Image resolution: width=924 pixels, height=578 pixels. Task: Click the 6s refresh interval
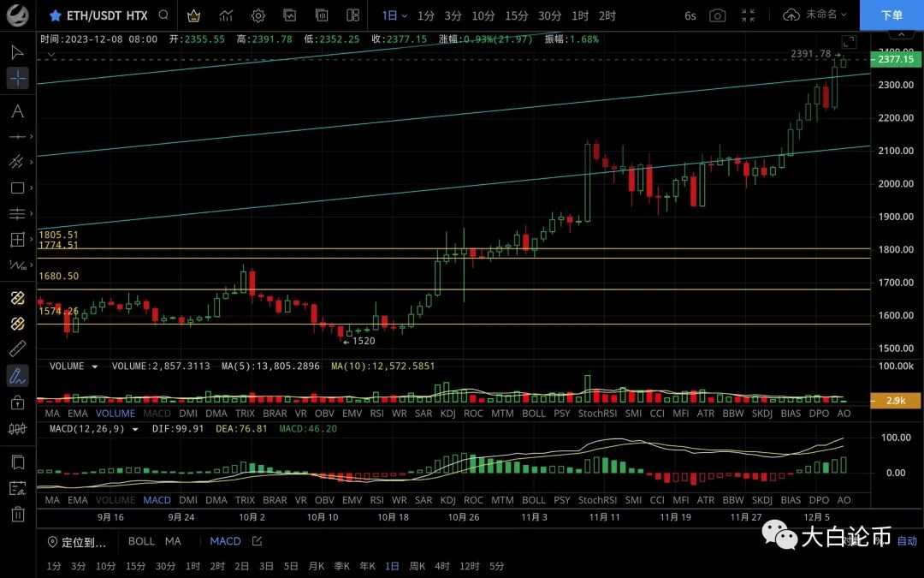coord(690,16)
